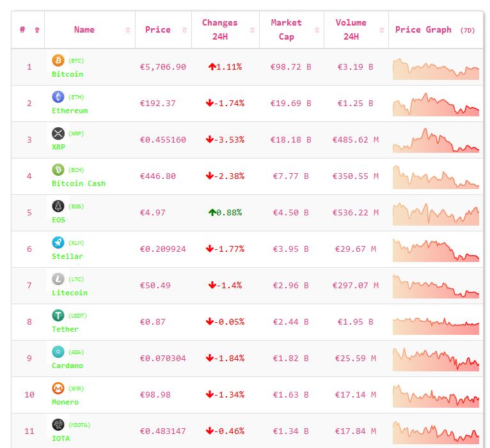Click the EOS logo icon

pyautogui.click(x=58, y=206)
